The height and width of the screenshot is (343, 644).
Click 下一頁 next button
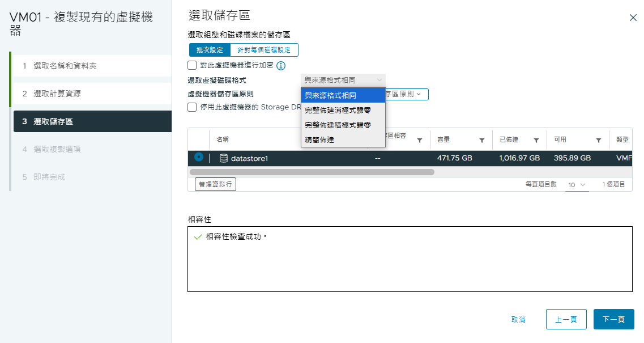[613, 319]
